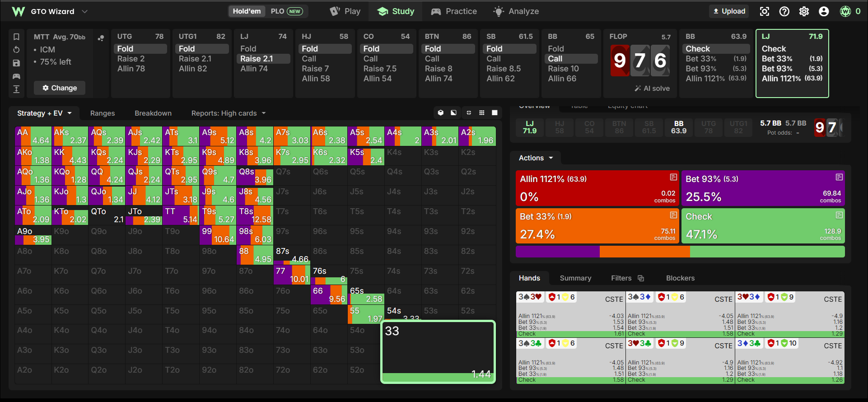
Task: Click the Change settings button
Action: pyautogui.click(x=60, y=88)
